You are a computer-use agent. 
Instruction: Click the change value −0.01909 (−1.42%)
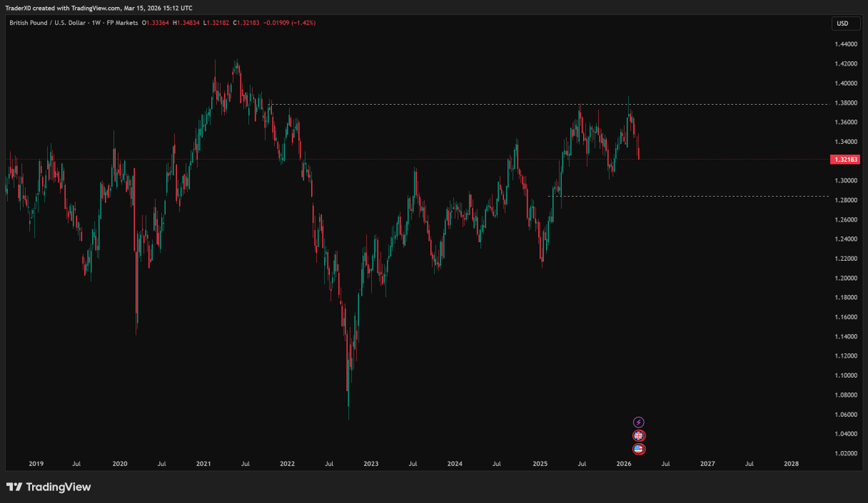[289, 23]
